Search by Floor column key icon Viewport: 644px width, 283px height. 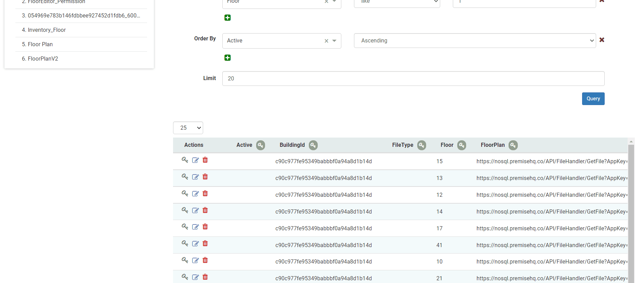point(462,145)
